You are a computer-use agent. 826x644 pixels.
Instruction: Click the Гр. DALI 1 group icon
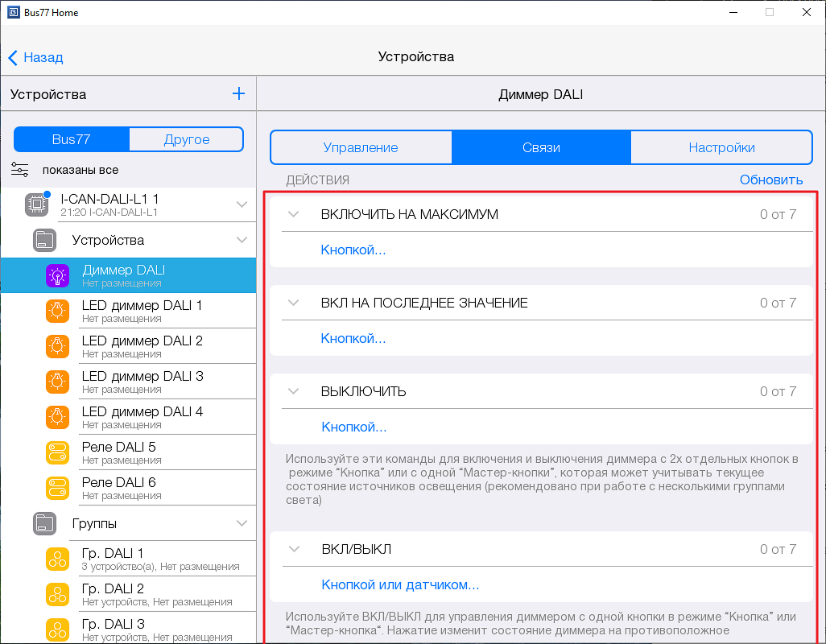click(x=57, y=559)
